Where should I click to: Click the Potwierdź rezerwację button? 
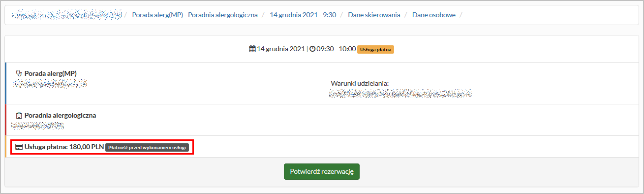click(322, 172)
